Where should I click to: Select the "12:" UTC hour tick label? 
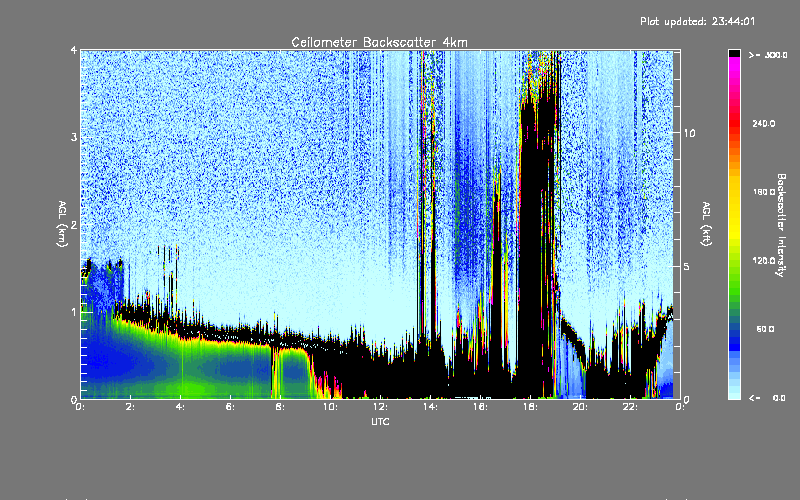point(380,407)
